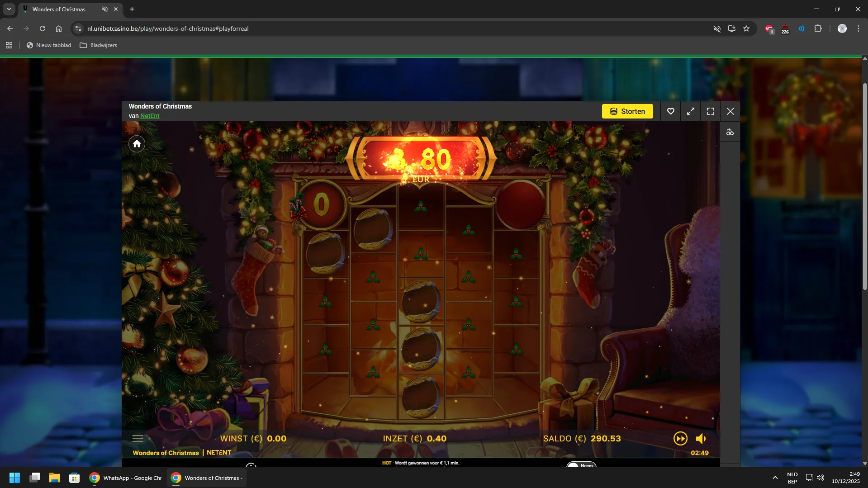Open Task View on the taskbar
Image resolution: width=868 pixels, height=488 pixels.
[35, 478]
